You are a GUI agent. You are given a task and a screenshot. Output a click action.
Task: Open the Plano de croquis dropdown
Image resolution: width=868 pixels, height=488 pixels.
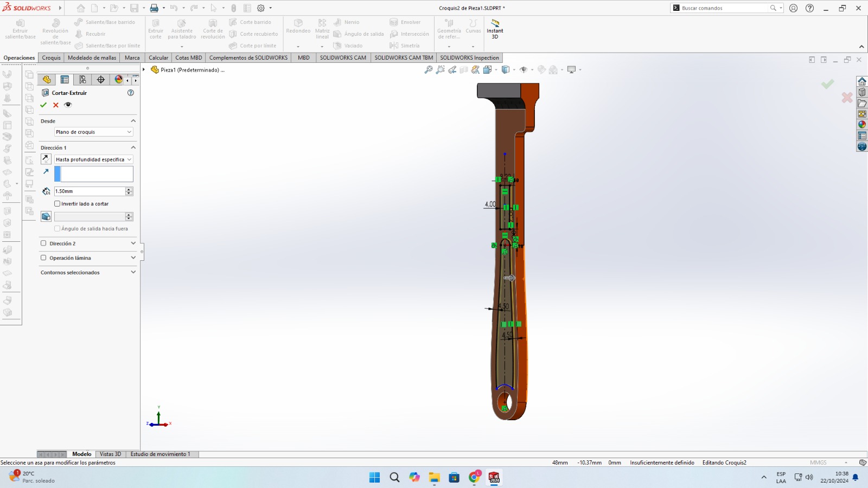pyautogui.click(x=93, y=132)
